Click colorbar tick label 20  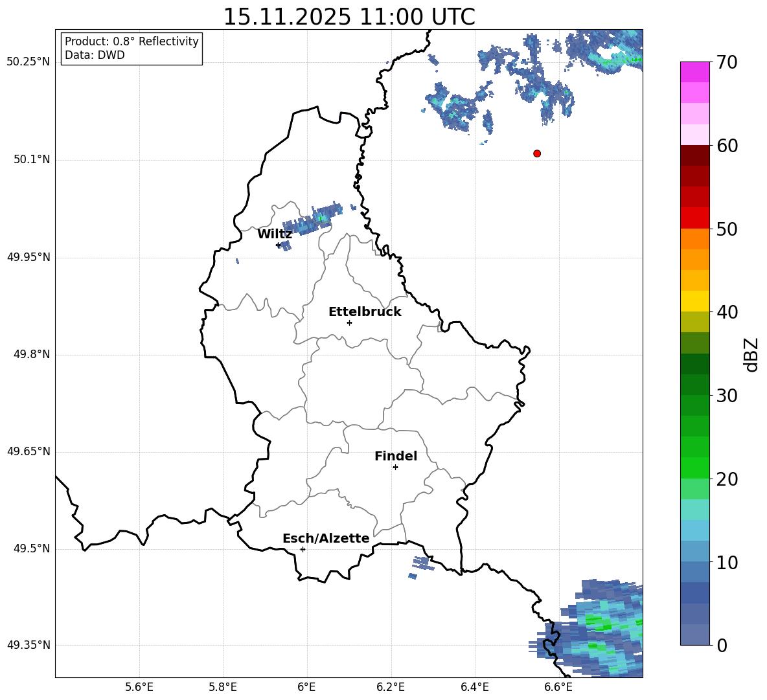coord(727,479)
